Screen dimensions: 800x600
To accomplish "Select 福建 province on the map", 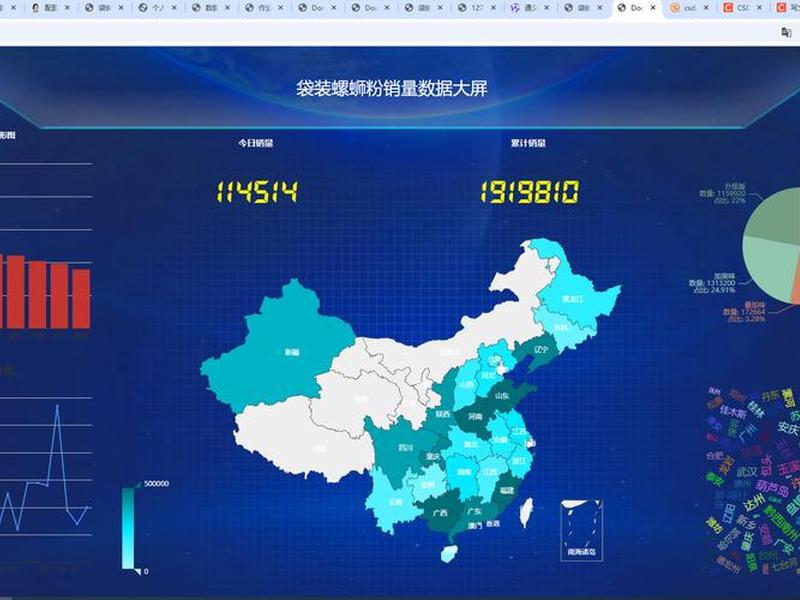I will [x=505, y=490].
